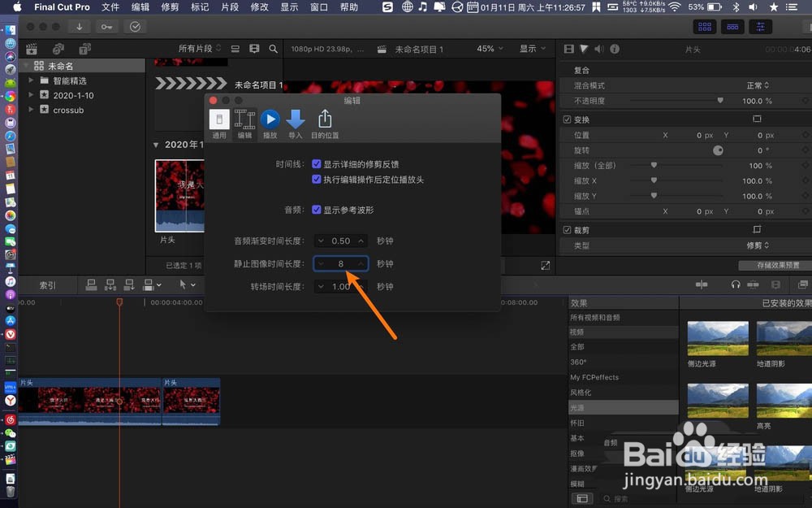The width and height of the screenshot is (812, 508).
Task: Toggle the 裁剪 crop checkbox
Action: (567, 230)
